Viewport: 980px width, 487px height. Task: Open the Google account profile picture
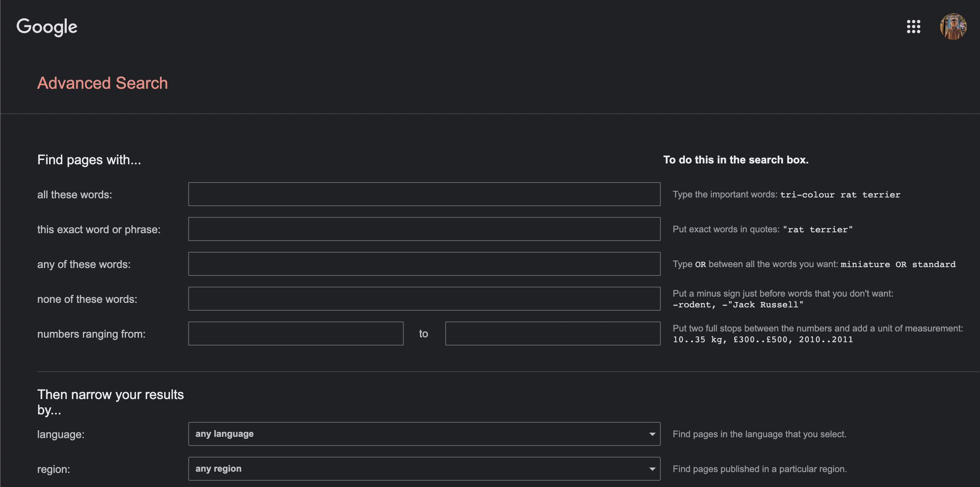tap(953, 27)
